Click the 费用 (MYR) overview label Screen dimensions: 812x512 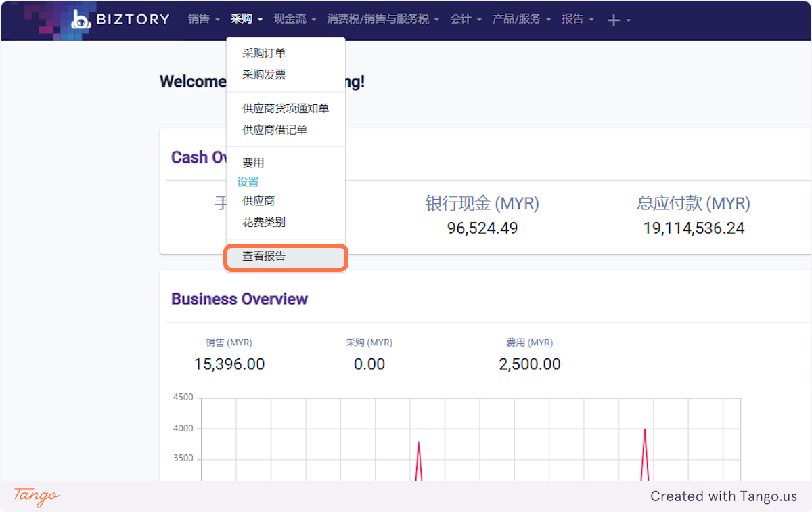coord(530,343)
